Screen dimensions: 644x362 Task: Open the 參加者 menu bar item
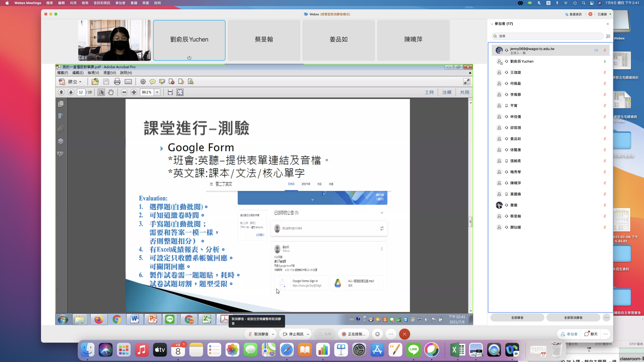120,3
